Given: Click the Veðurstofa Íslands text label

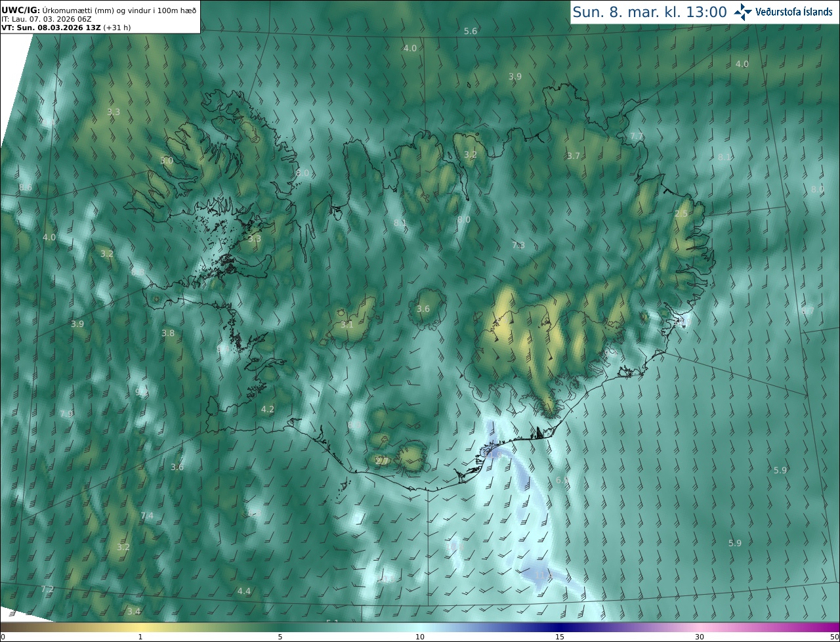Looking at the screenshot, I should point(793,12).
